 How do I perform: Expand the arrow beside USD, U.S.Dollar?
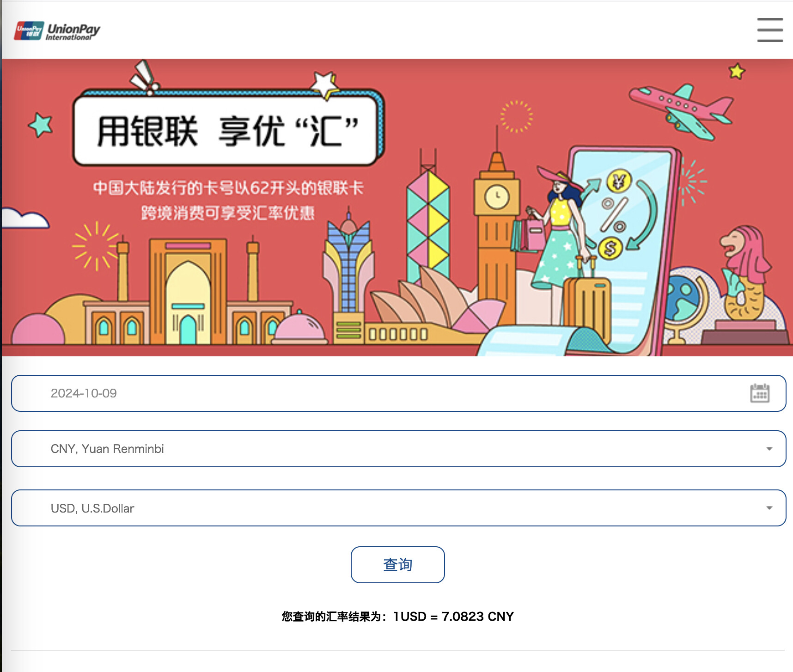pyautogui.click(x=769, y=508)
